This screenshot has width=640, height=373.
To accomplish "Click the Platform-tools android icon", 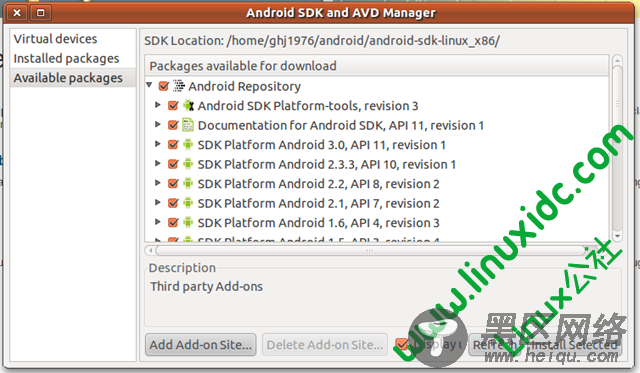I will coord(188,106).
